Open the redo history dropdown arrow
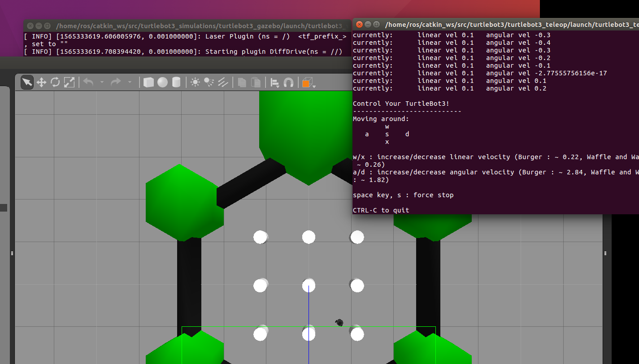This screenshot has height=364, width=639. tap(130, 83)
